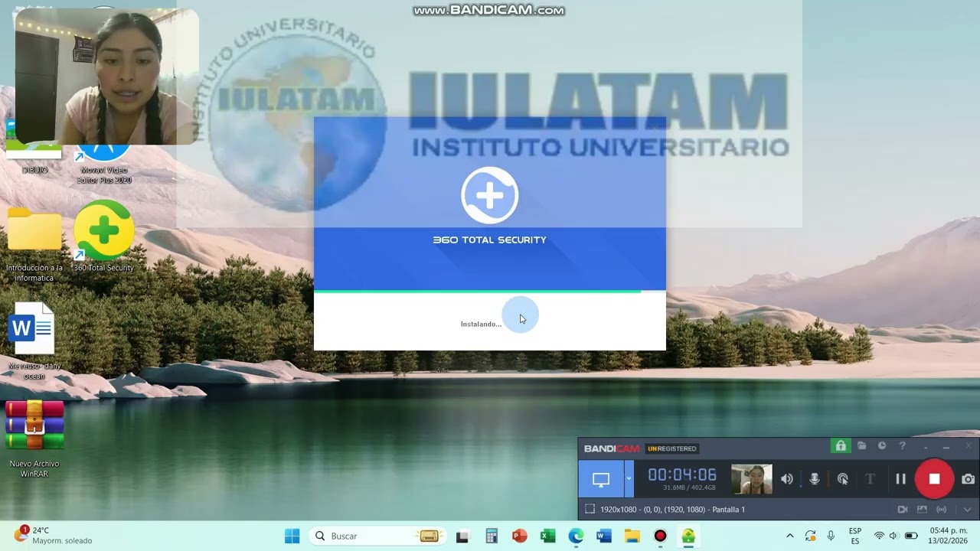Open PowerPoint from taskbar
The image size is (980, 551).
tap(520, 536)
